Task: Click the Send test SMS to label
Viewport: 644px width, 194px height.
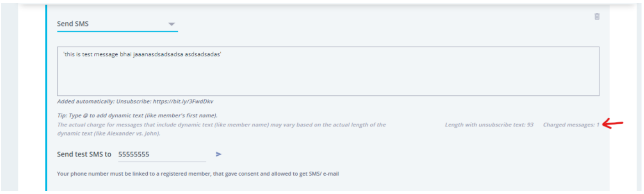Action: coord(84,154)
